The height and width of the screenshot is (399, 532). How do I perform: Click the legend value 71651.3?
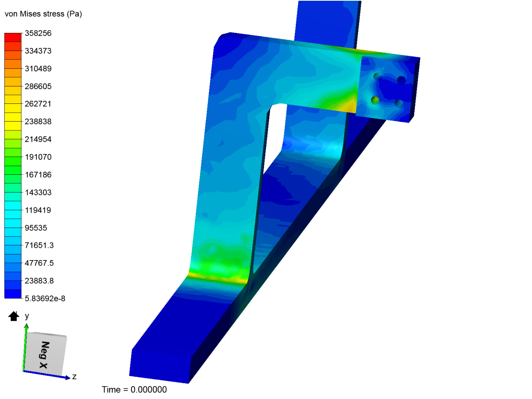point(39,245)
